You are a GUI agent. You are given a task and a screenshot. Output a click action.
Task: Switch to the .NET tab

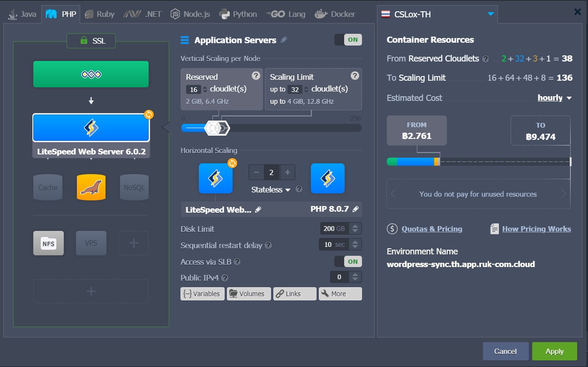pyautogui.click(x=143, y=14)
